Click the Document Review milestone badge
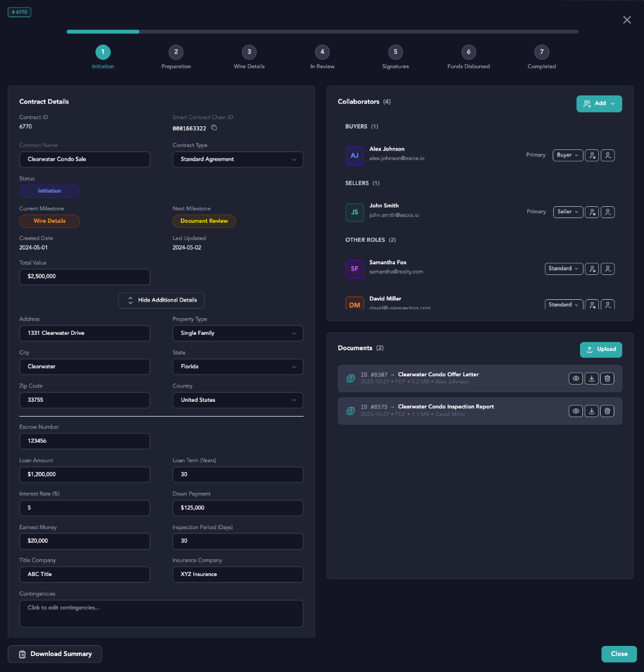This screenshot has height=672, width=644. pos(204,221)
